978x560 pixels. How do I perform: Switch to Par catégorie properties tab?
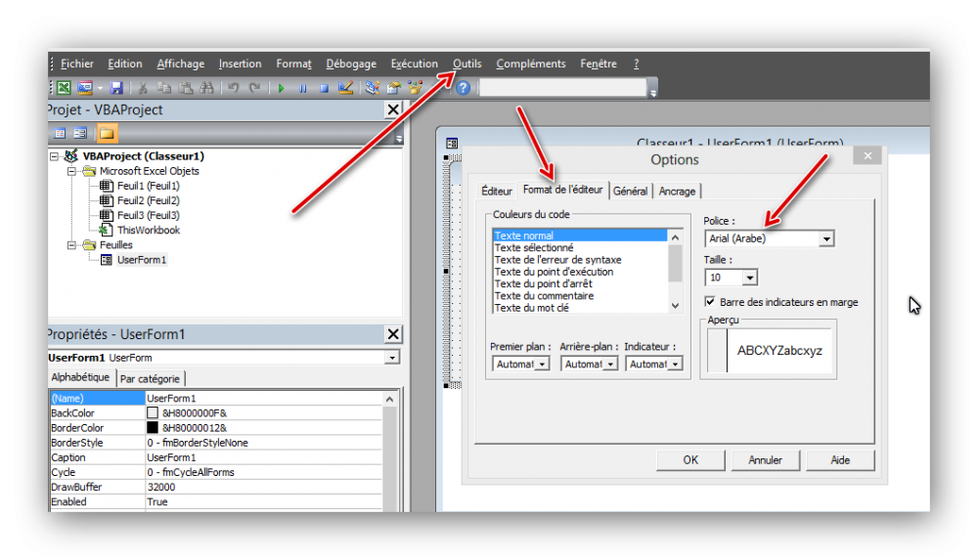point(150,379)
